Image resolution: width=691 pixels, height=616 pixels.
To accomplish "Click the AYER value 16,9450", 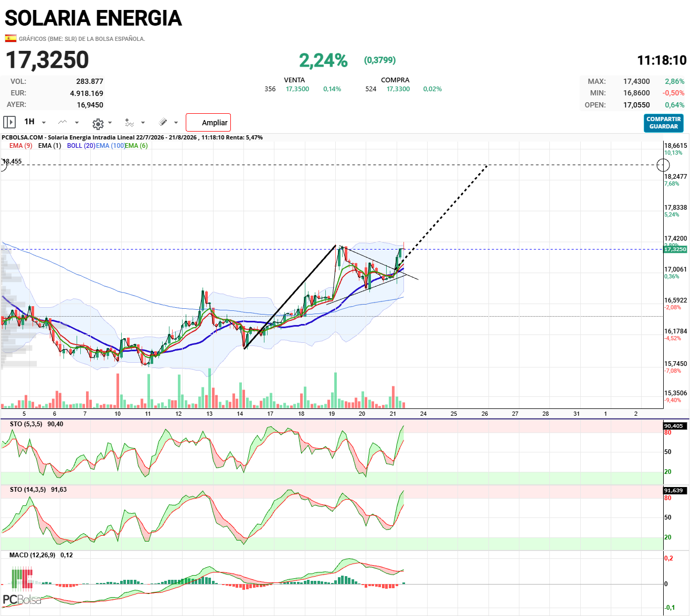I will [x=90, y=105].
